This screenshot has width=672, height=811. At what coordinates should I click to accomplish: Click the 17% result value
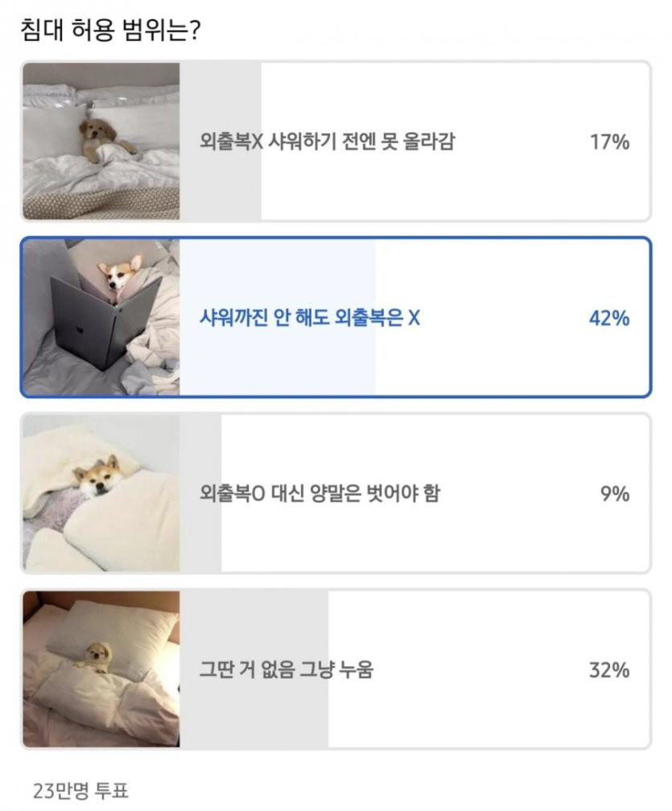(x=609, y=142)
